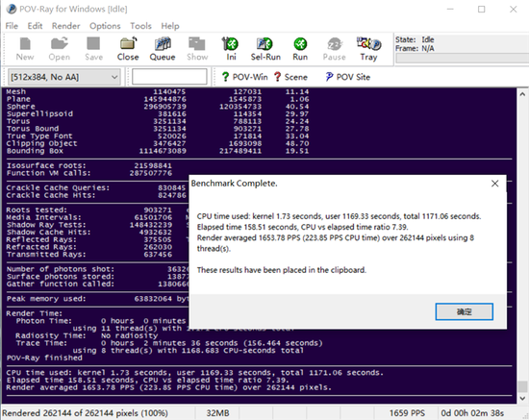Click the Sel-Run toolbar icon

click(x=265, y=49)
